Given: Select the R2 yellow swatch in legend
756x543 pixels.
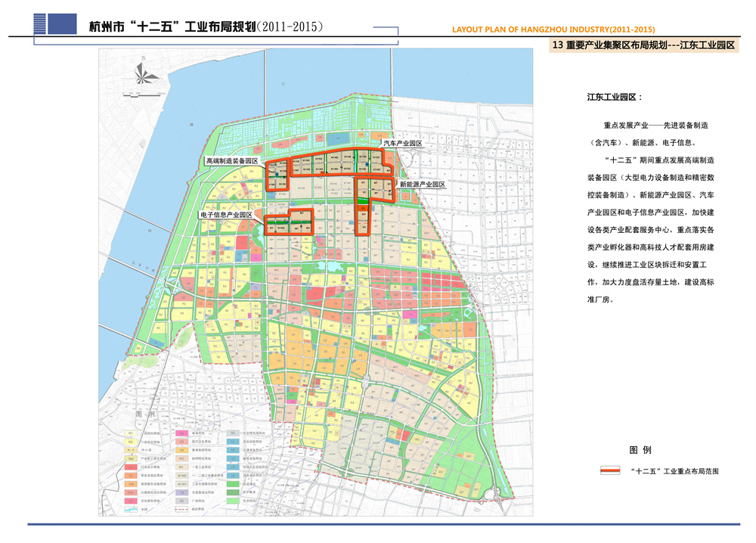Looking at the screenshot, I should click(131, 442).
